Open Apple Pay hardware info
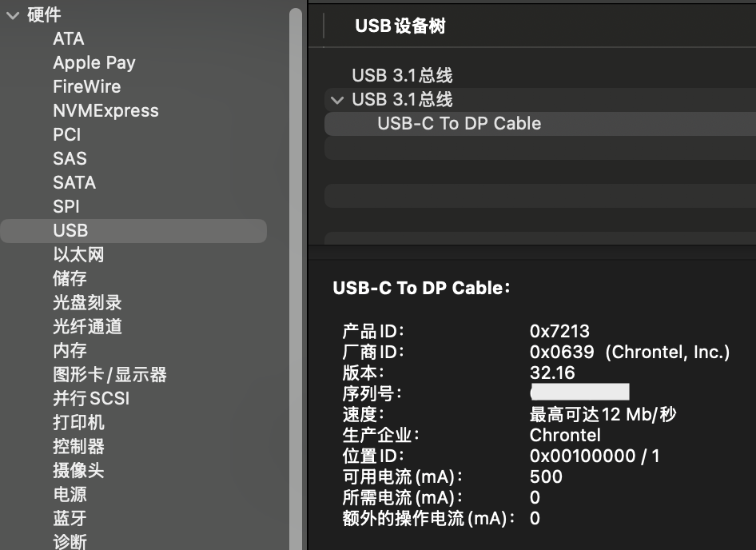The height and width of the screenshot is (550, 756). pyautogui.click(x=94, y=62)
